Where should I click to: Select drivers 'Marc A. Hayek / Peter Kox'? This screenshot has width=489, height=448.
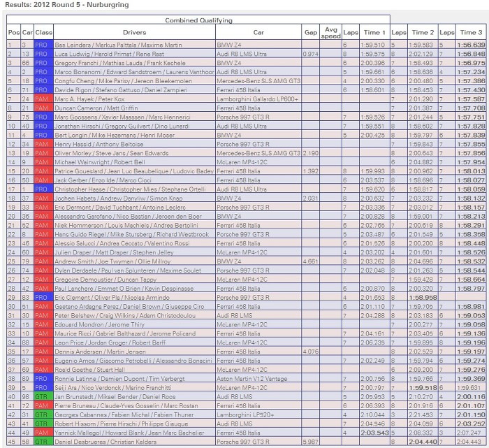coord(89,99)
